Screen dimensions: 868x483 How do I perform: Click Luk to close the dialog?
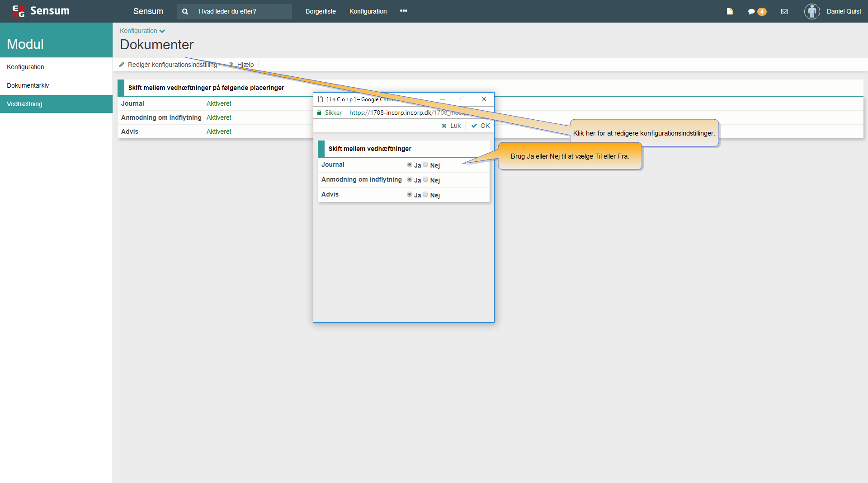tap(451, 126)
